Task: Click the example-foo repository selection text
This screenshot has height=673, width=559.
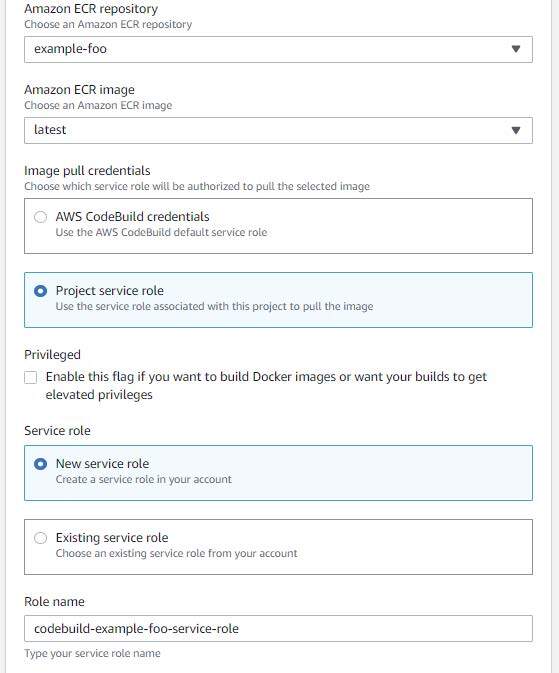Action: click(70, 49)
